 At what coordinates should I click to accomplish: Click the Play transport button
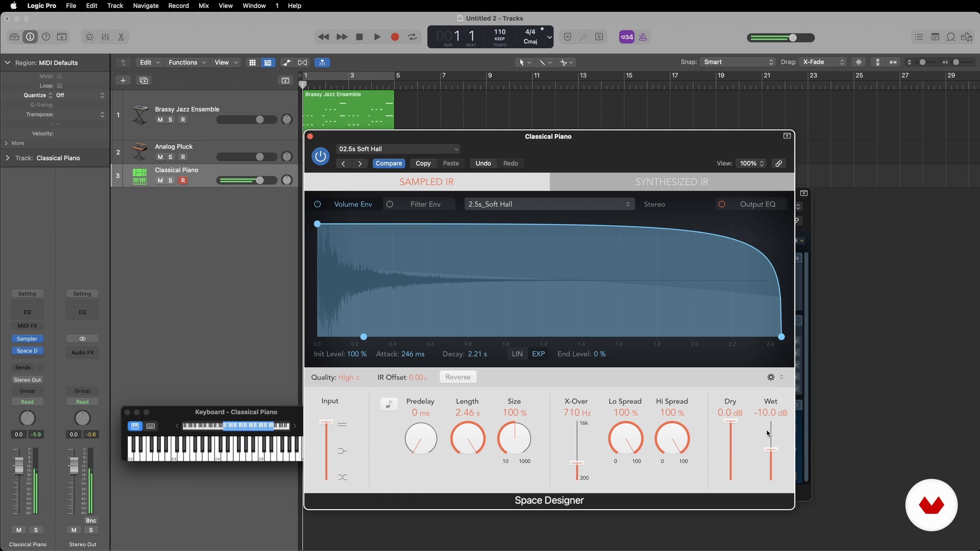377,37
